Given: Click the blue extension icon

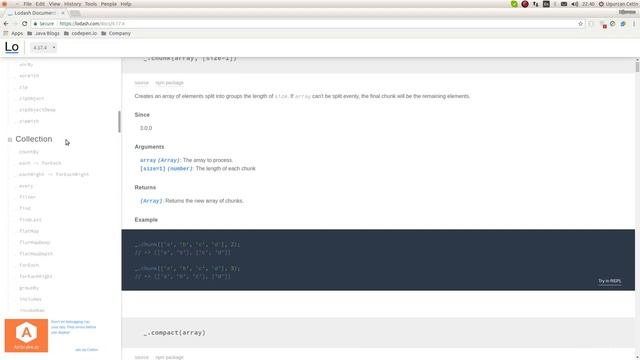Looking at the screenshot, I should 623,24.
